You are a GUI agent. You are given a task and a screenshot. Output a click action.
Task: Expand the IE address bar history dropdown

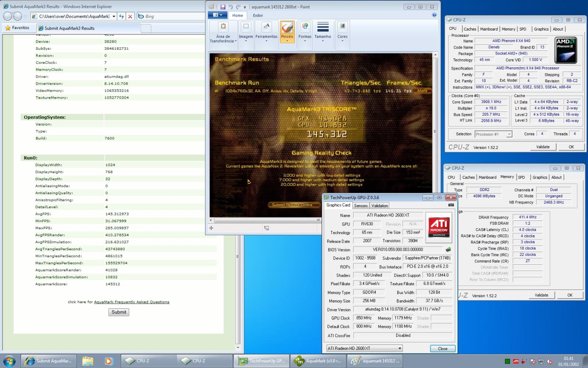point(114,16)
